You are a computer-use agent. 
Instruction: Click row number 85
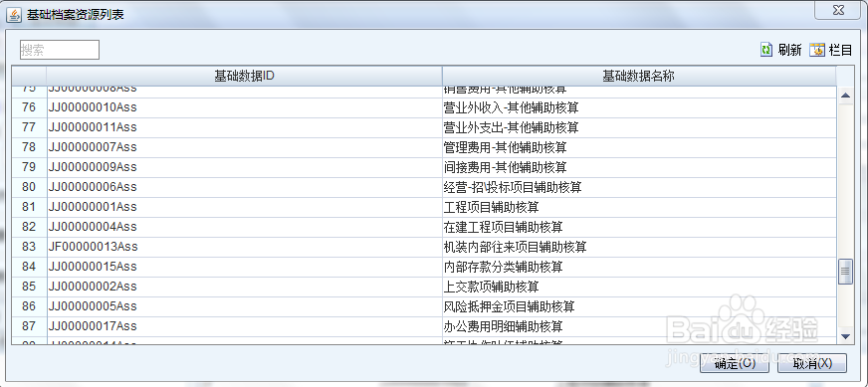point(29,287)
